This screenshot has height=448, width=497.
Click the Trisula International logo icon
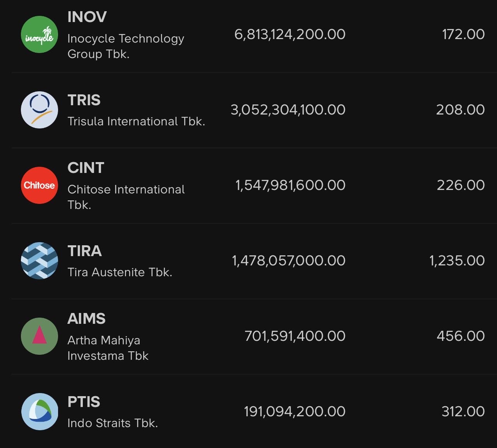tap(39, 110)
